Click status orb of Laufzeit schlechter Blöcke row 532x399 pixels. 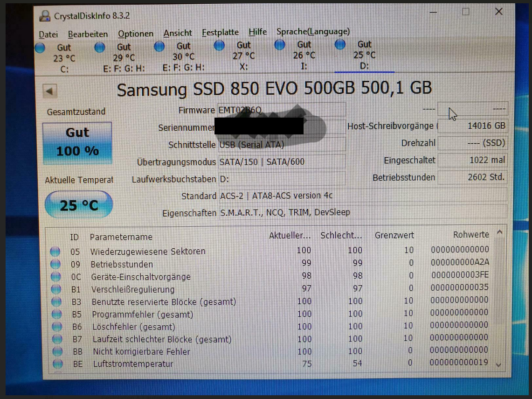coord(57,339)
